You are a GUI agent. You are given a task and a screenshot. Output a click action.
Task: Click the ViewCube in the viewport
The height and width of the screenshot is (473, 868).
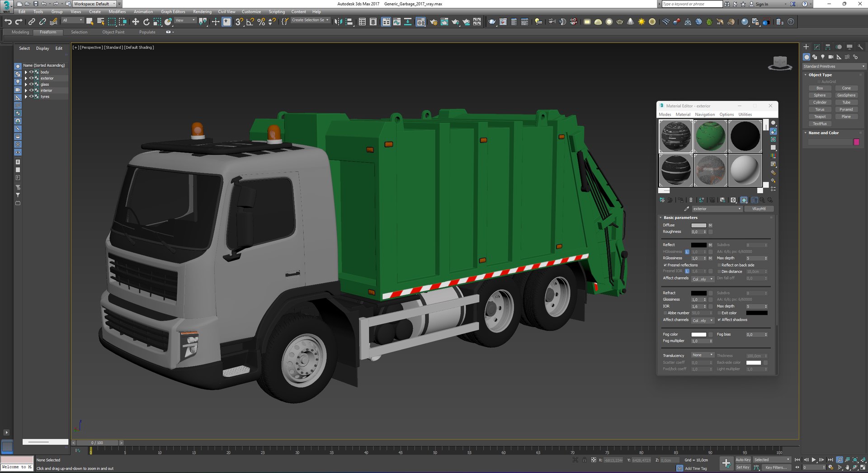780,63
